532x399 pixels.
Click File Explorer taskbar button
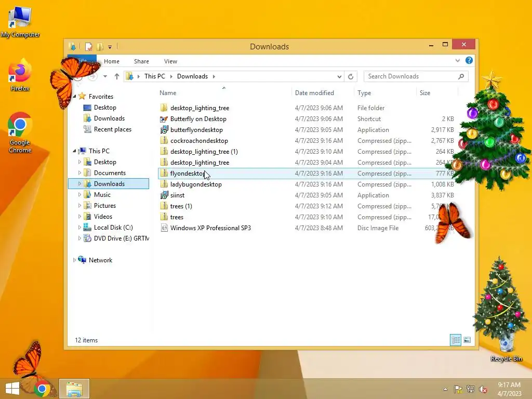coord(74,389)
